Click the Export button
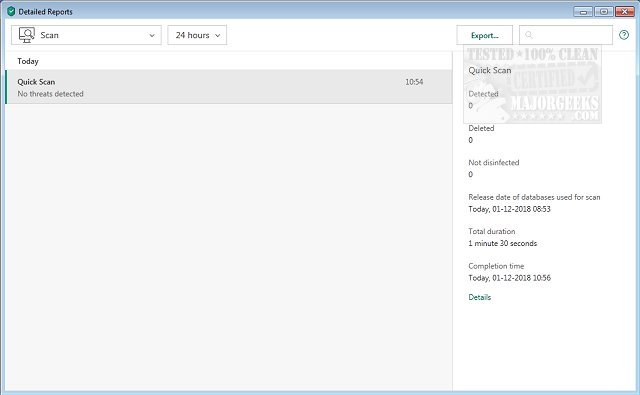This screenshot has height=395, width=640. [484, 35]
